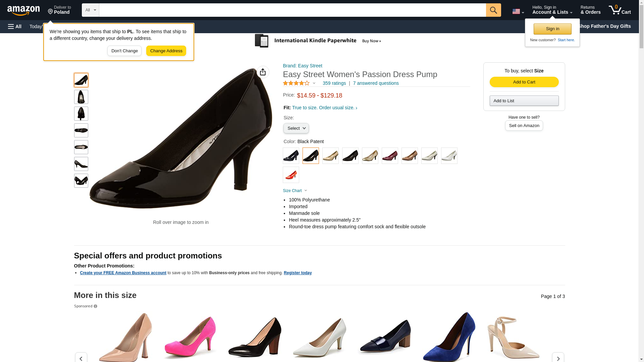644x362 pixels.
Task: Expand the Size Chart section
Action: (295, 191)
